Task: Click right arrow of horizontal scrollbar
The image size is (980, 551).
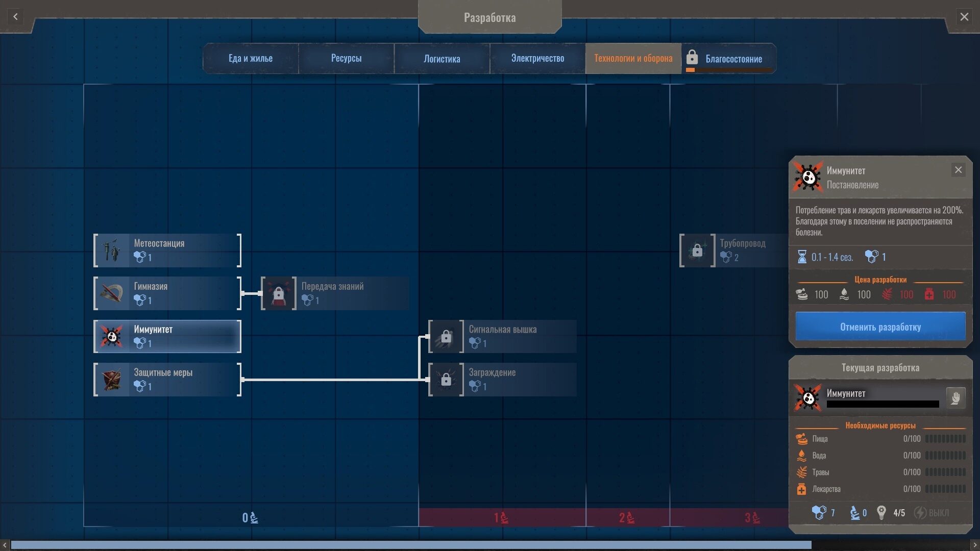Action: tap(975, 545)
